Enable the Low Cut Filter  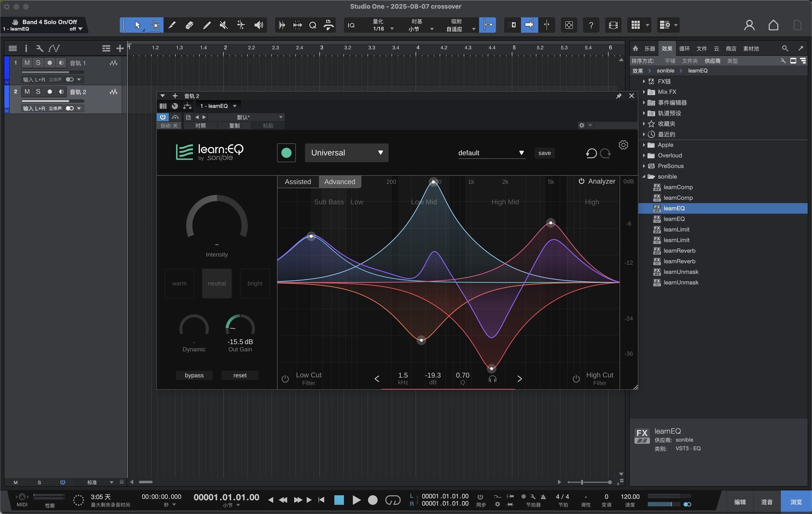(285, 379)
